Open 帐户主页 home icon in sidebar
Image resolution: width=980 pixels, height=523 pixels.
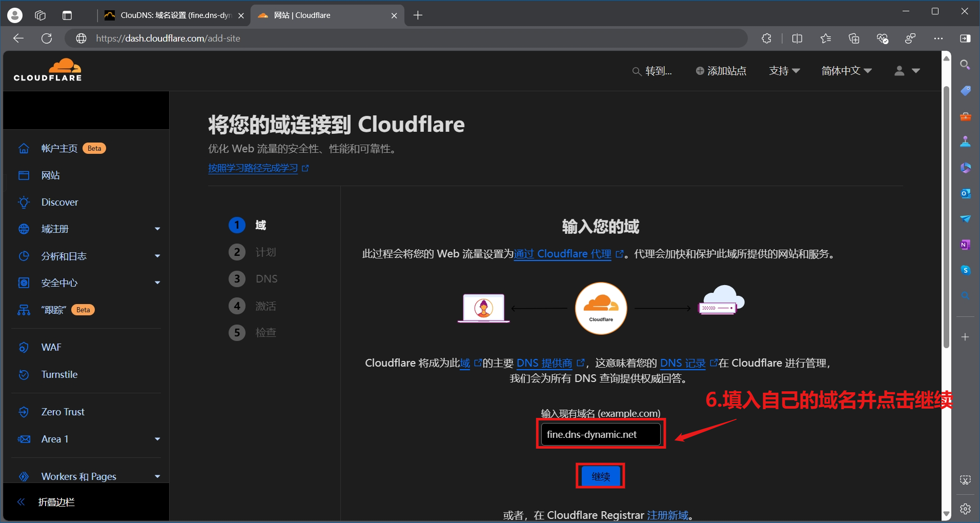[x=24, y=148]
